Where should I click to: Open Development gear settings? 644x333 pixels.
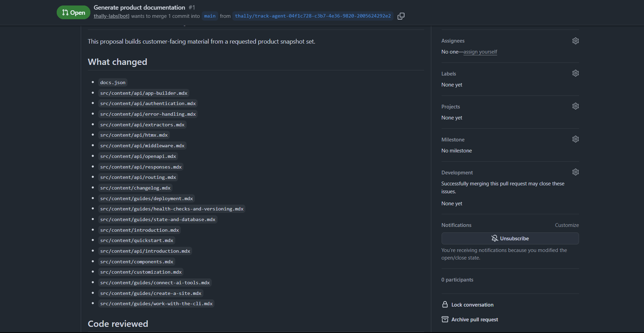[576, 172]
